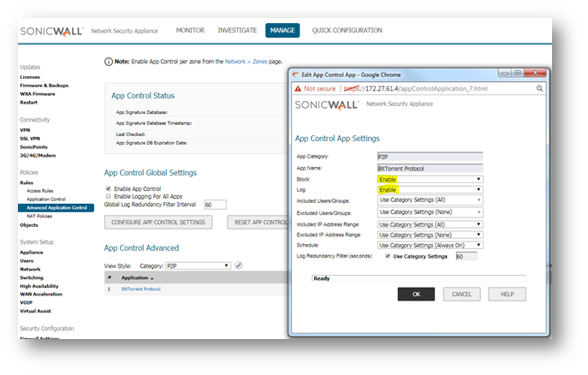The width and height of the screenshot is (588, 375).
Task: Follow the Zones link in the note
Action: click(x=260, y=62)
